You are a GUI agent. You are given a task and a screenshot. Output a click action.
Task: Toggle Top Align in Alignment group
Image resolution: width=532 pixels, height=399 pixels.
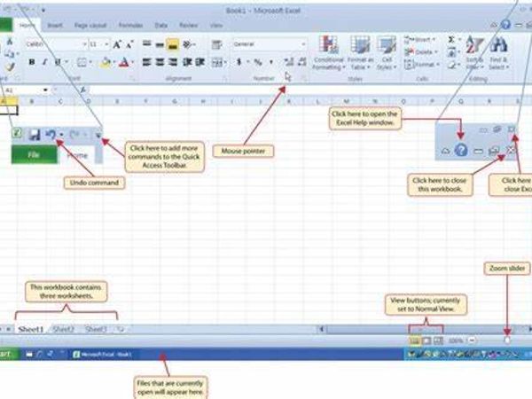pos(146,44)
